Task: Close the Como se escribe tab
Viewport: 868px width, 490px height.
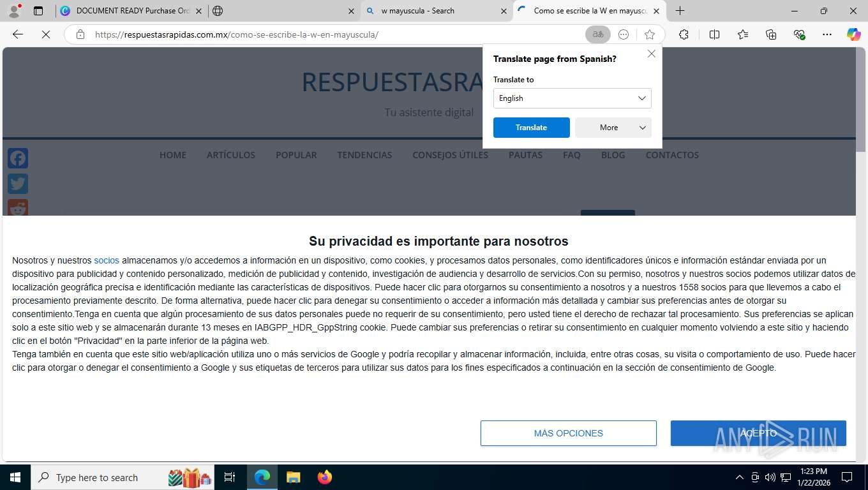Action: click(656, 11)
